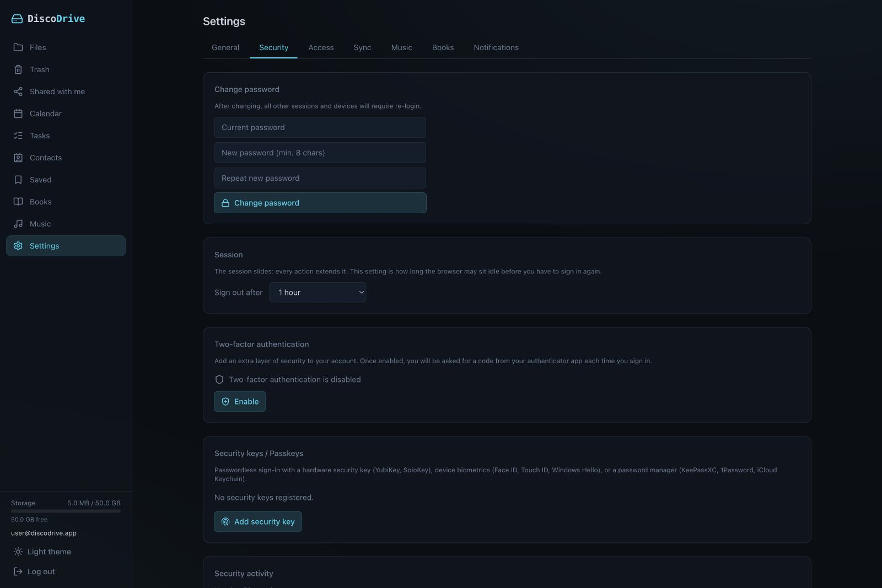
Task: Click the fingerprint icon on Add security key
Action: click(225, 522)
